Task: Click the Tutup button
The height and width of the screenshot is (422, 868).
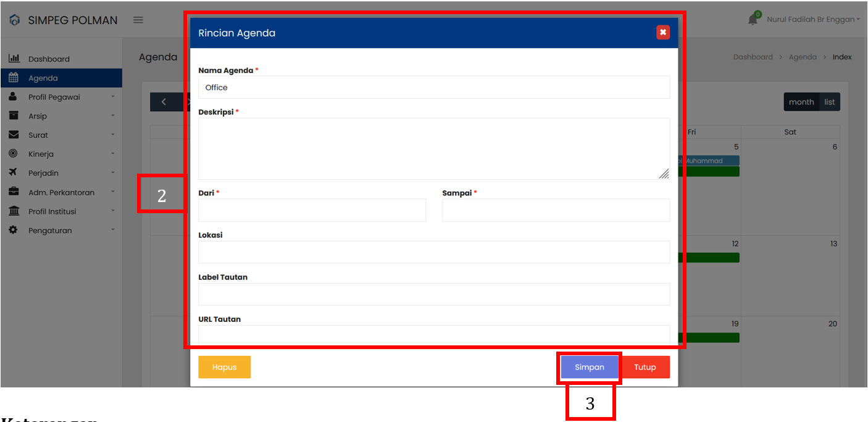Action: pyautogui.click(x=645, y=367)
